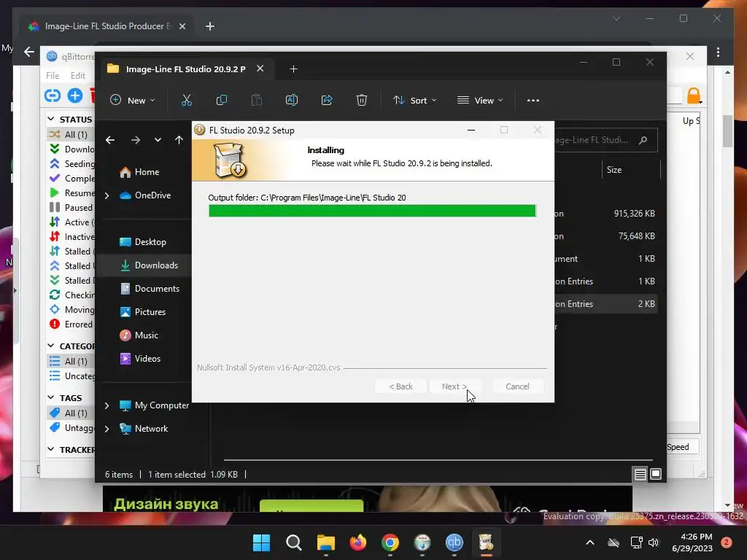Click the green installation progress bar
Image resolution: width=747 pixels, height=560 pixels.
pos(372,211)
